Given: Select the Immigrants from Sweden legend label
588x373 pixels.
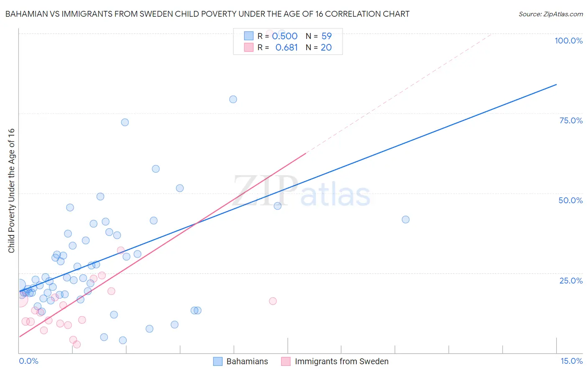Looking at the screenshot, I should 342,361.
